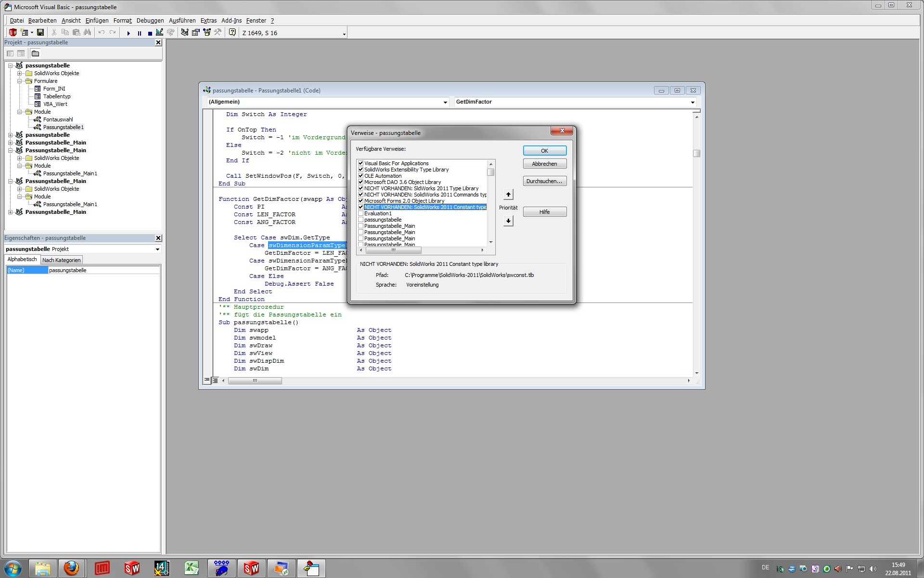Image resolution: width=924 pixels, height=578 pixels.
Task: Save the macro with the floppy icon
Action: (40, 33)
